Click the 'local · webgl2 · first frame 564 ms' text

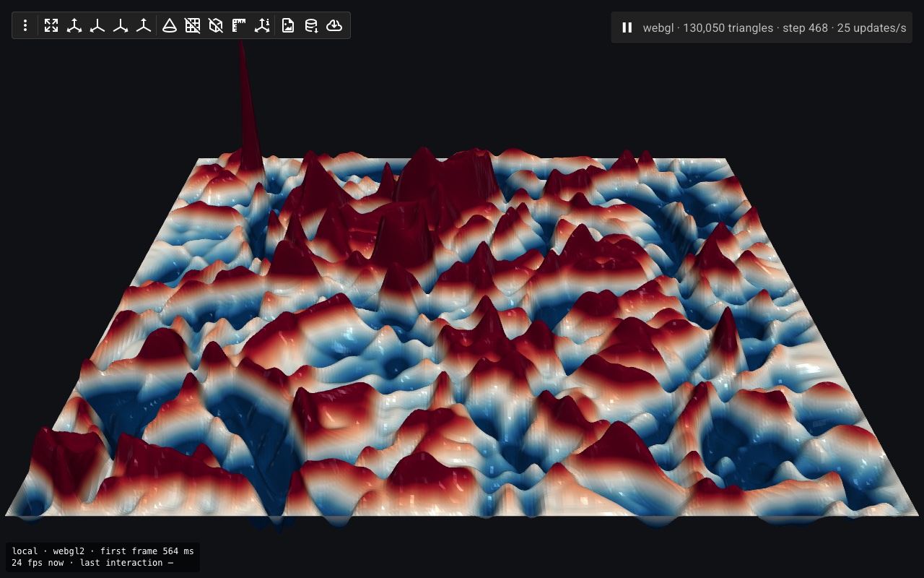click(x=103, y=551)
